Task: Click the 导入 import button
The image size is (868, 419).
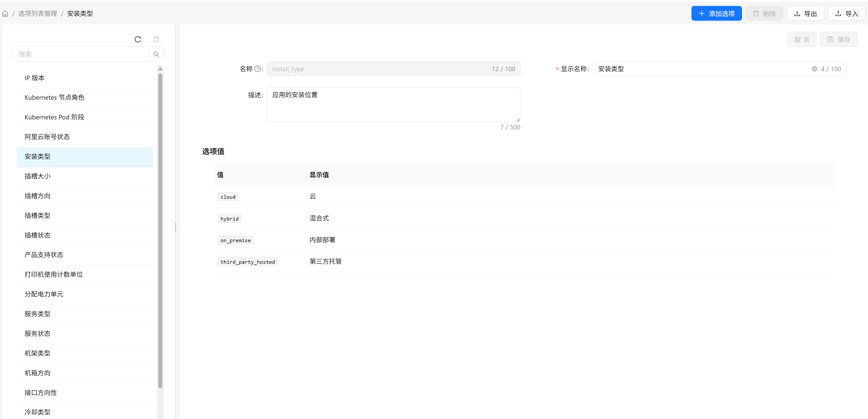Action: 846,14
